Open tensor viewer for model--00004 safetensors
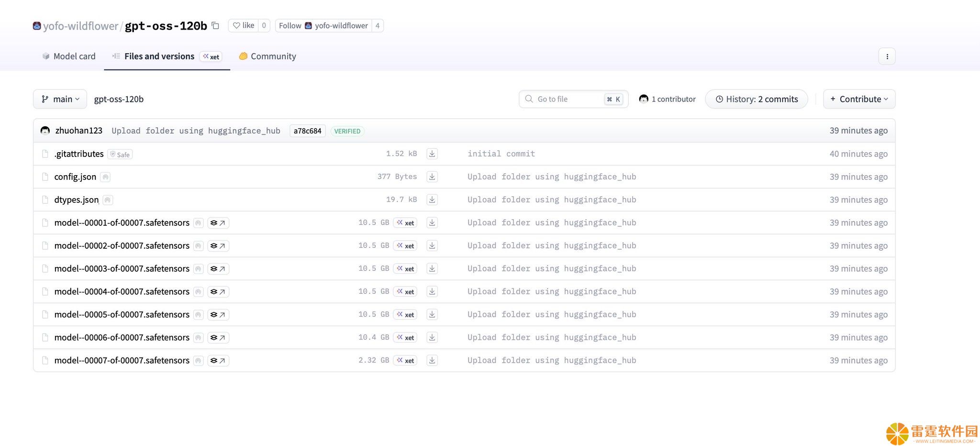 point(218,292)
